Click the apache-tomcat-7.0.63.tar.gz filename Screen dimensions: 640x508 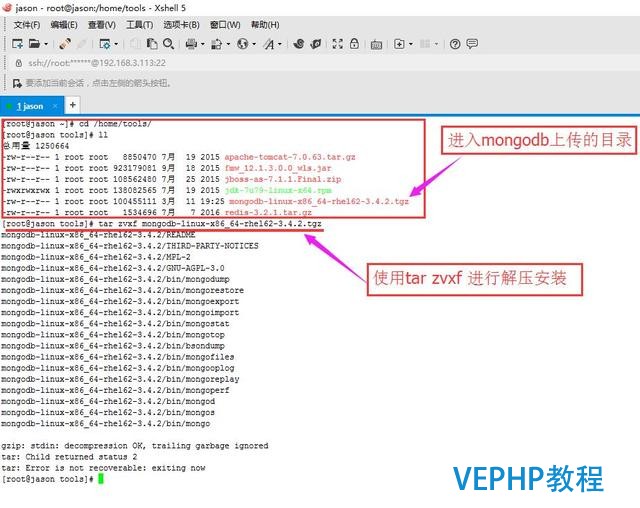tap(290, 157)
